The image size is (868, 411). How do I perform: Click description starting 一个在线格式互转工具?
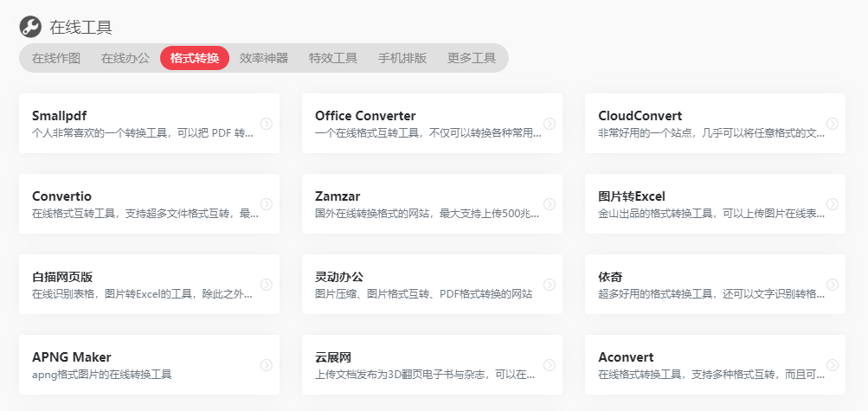coord(428,133)
